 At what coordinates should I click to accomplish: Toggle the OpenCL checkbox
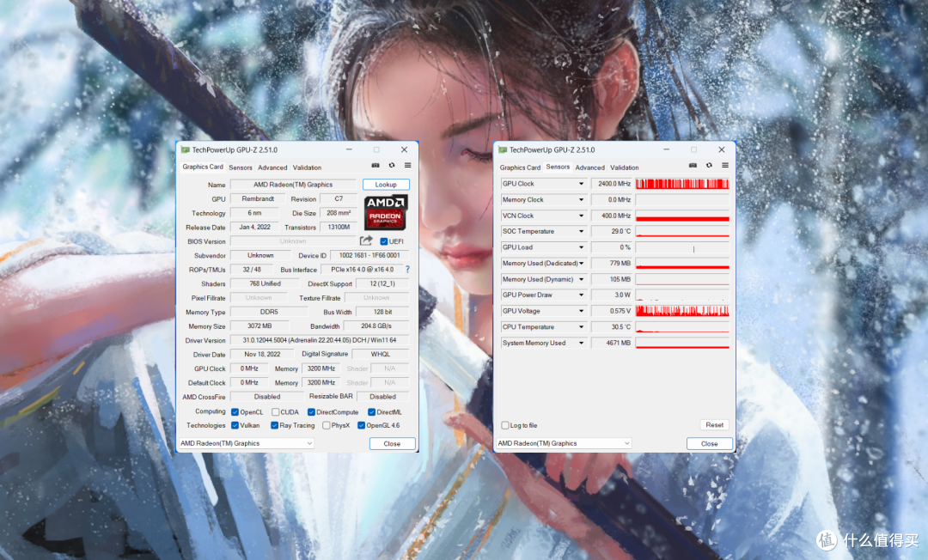coord(235,412)
